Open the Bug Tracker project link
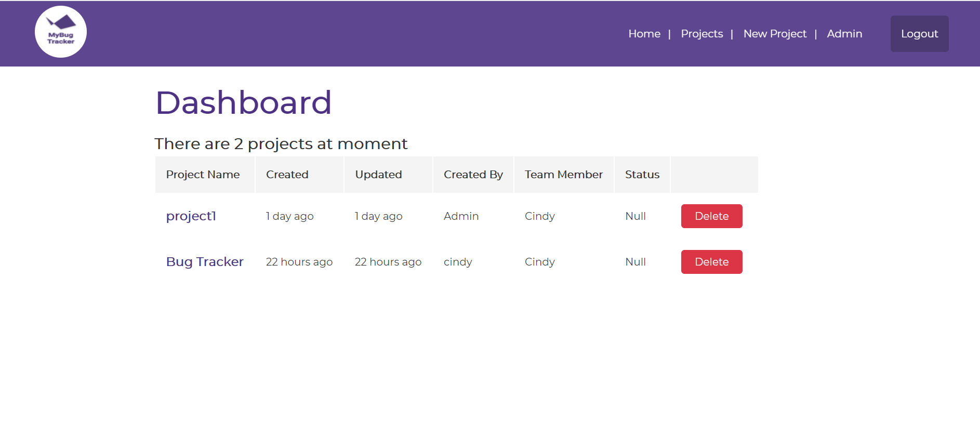 pyautogui.click(x=205, y=261)
